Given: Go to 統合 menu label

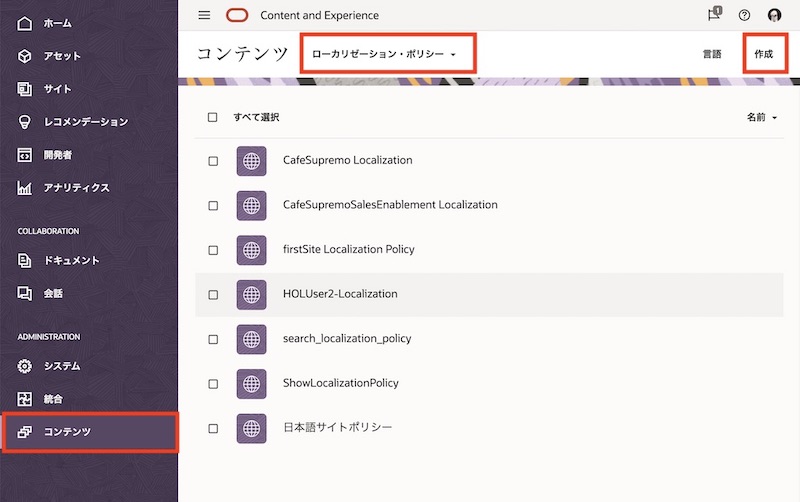Looking at the screenshot, I should (53, 399).
